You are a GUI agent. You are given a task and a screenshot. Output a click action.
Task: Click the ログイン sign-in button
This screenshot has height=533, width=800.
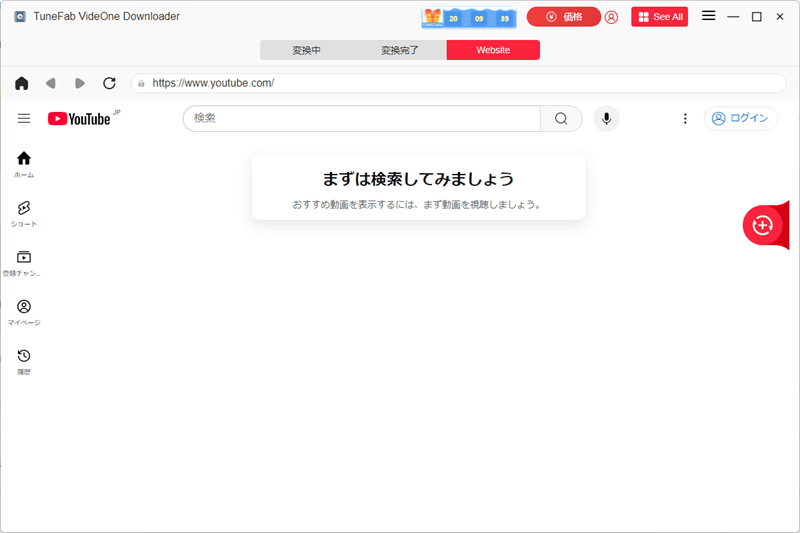741,118
